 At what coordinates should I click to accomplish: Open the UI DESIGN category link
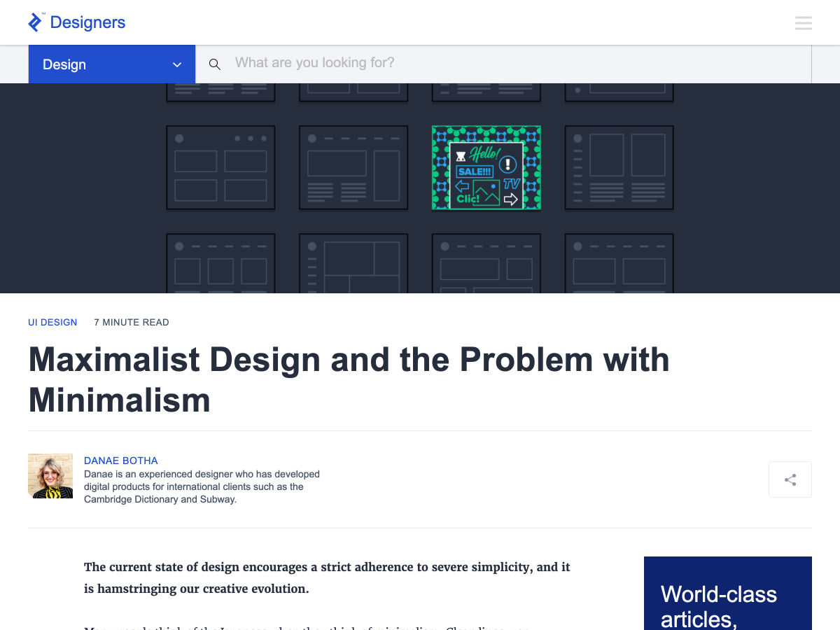[52, 323]
